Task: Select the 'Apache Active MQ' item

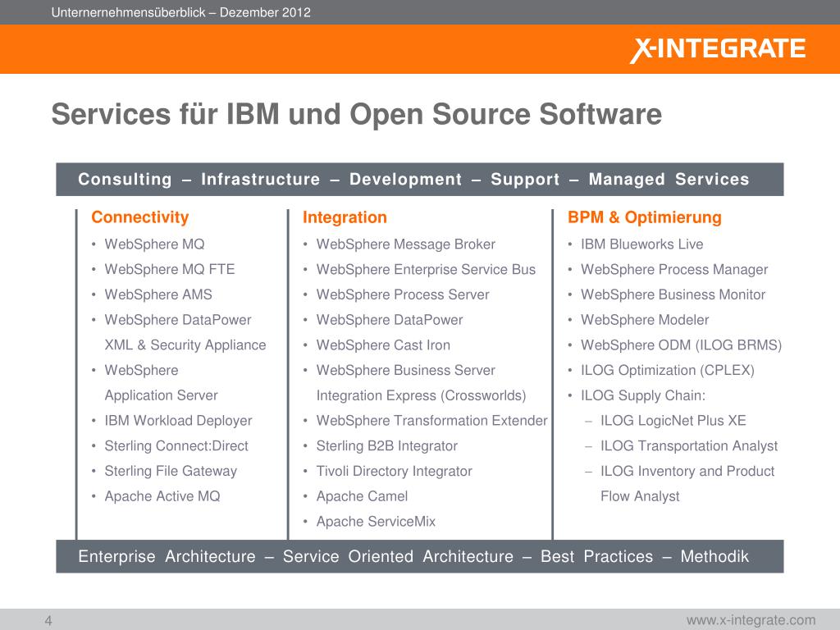Action: point(162,496)
